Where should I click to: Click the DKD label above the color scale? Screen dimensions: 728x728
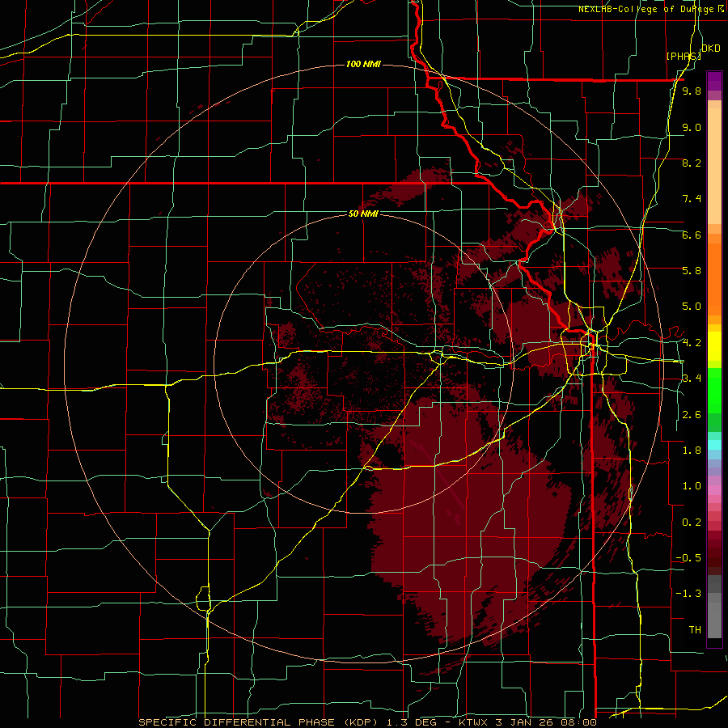711,49
